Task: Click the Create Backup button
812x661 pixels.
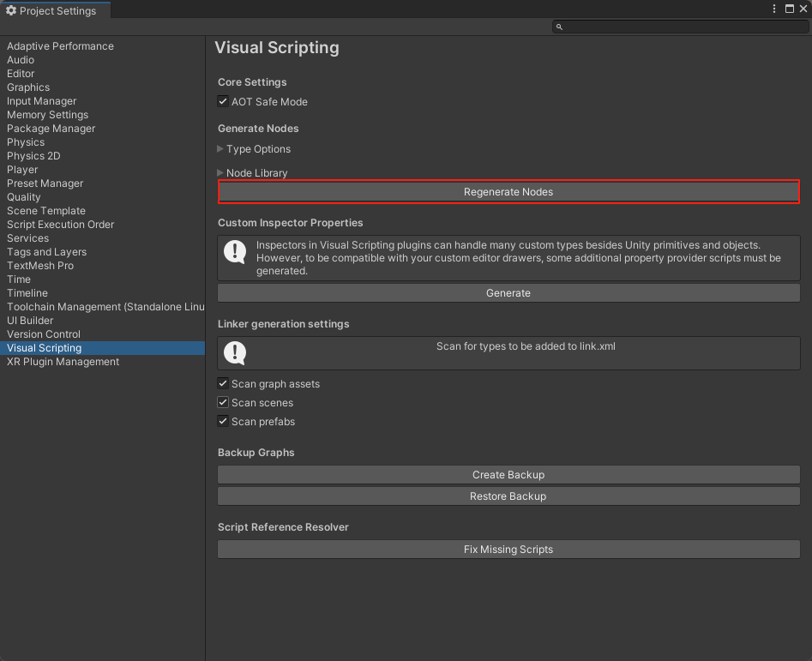Action: (508, 475)
